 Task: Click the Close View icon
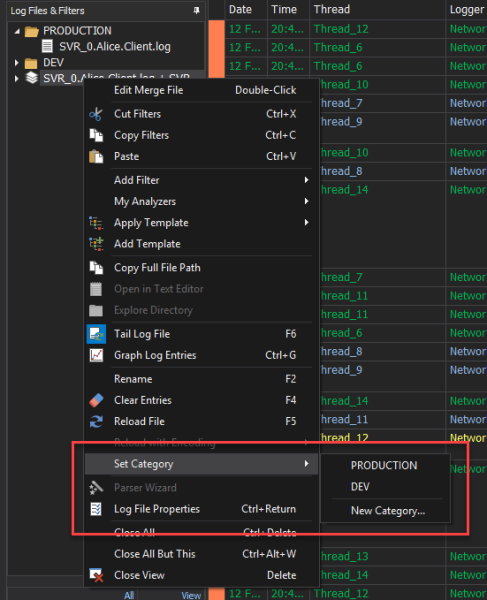pyautogui.click(x=96, y=575)
